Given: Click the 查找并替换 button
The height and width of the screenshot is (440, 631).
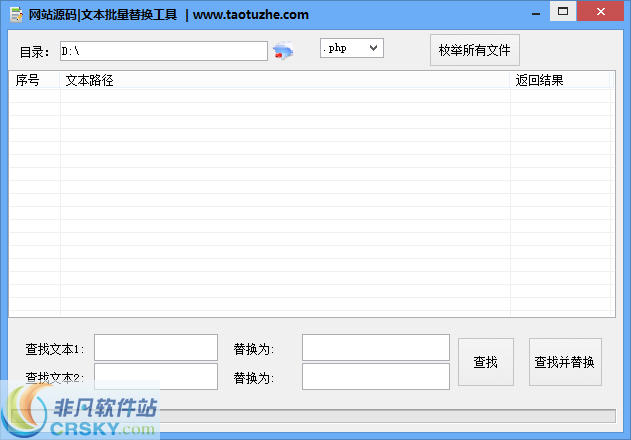Looking at the screenshot, I should (565, 362).
